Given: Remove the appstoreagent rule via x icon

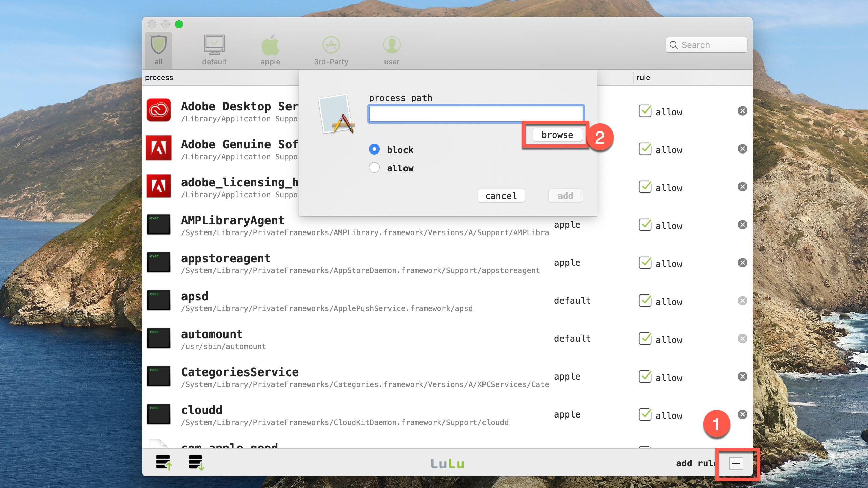Looking at the screenshot, I should click(x=742, y=263).
